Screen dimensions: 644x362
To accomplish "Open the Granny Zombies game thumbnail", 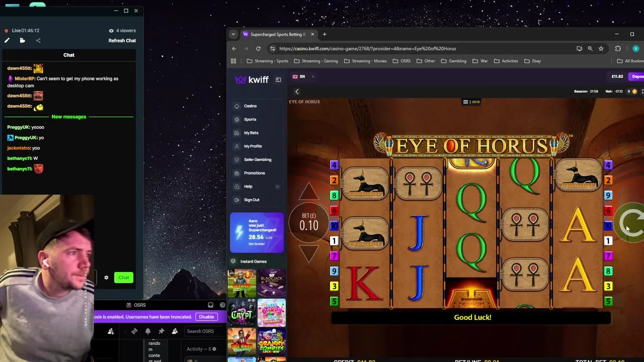I will coord(272,342).
